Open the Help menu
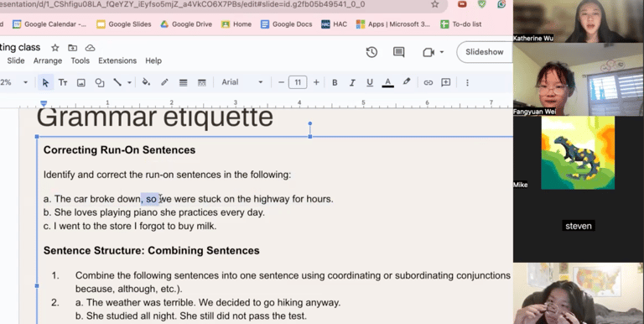Screen dimensions: 644x324 coord(153,60)
